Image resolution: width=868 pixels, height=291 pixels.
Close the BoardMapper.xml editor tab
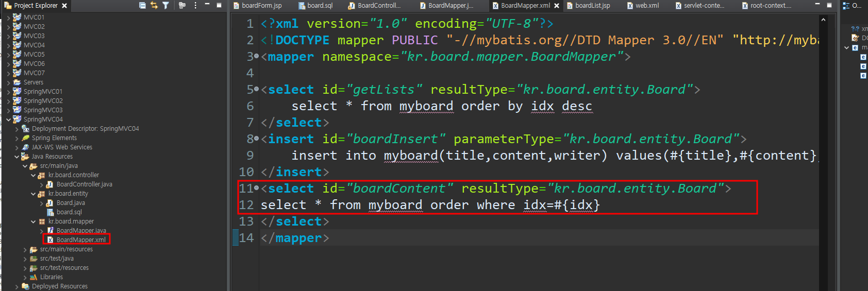(x=557, y=6)
